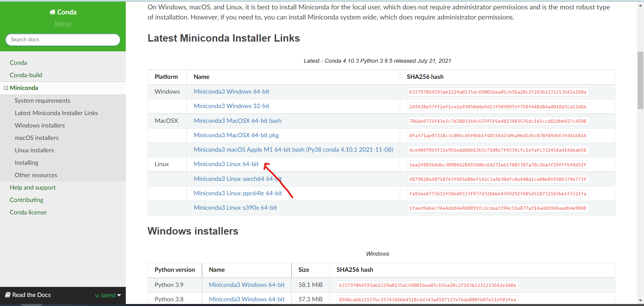Download Miniconda3 Windows 64-bit from latest links table
The image size is (644, 306).
(x=231, y=92)
